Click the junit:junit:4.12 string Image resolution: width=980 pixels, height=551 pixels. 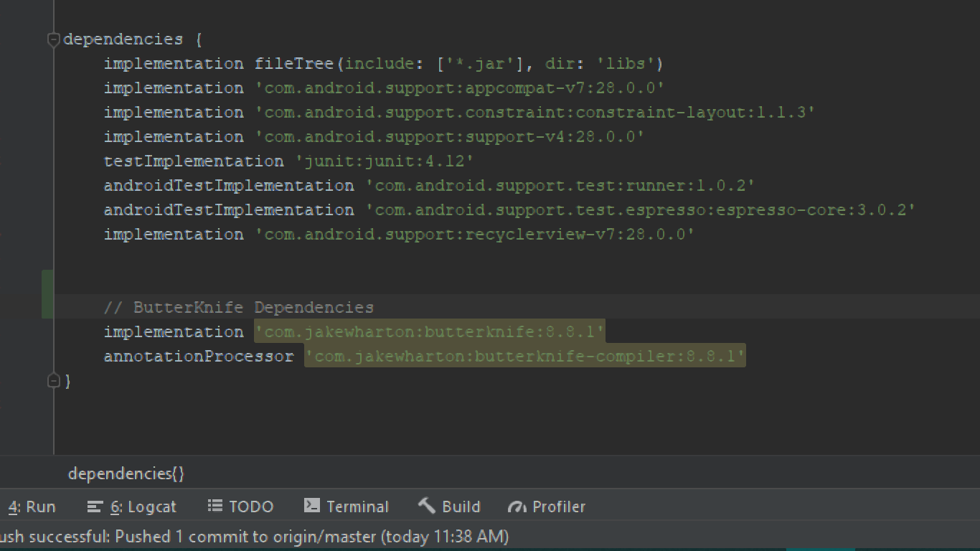click(x=385, y=161)
